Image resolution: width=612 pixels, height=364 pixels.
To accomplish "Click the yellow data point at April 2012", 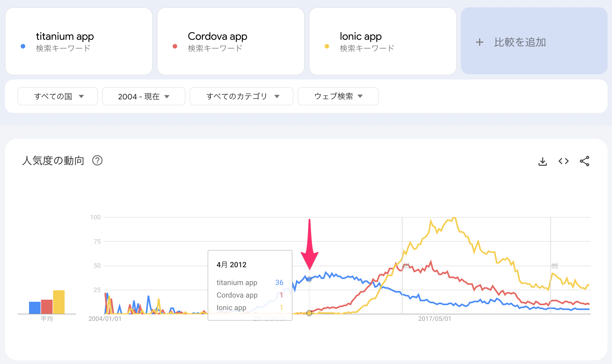I will 309,313.
